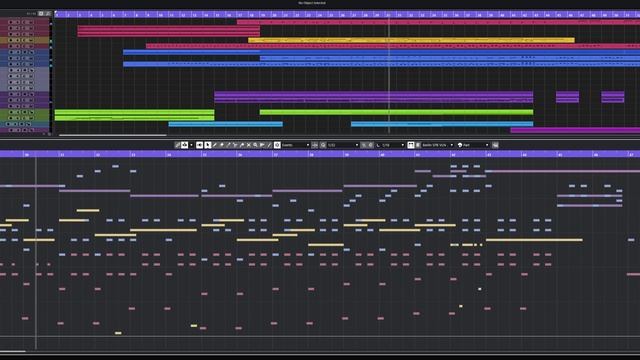The width and height of the screenshot is (640, 360).
Task: Click the icon at far right of editor toolbar
Action: (x=495, y=145)
